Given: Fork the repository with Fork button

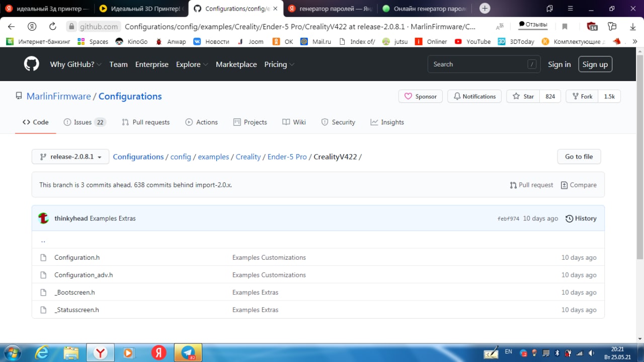Looking at the screenshot, I should (582, 96).
